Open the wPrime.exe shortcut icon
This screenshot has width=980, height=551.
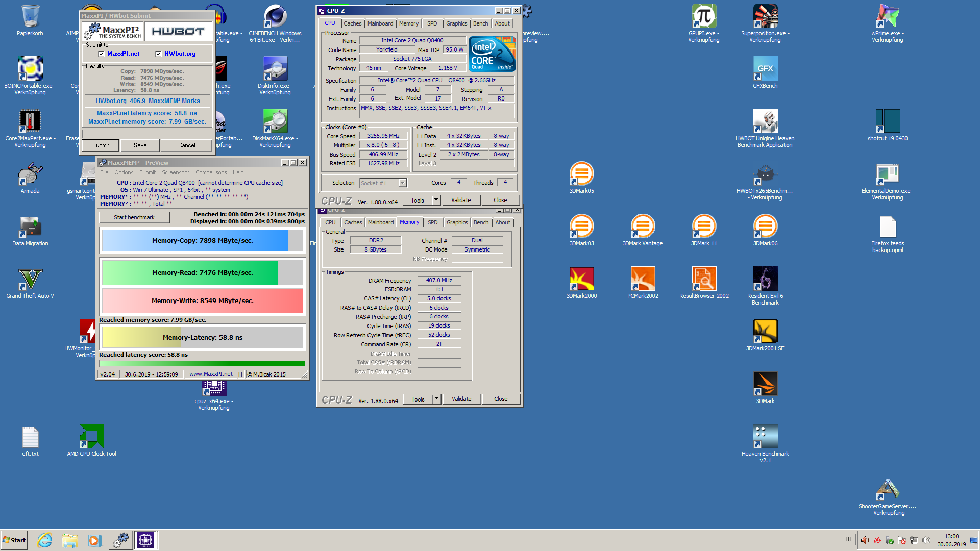pos(888,23)
